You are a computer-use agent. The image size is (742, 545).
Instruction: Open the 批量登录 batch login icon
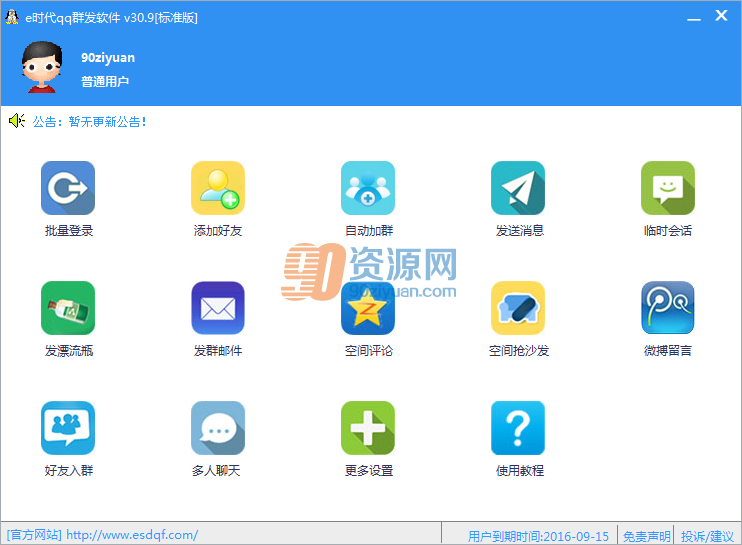(x=68, y=188)
